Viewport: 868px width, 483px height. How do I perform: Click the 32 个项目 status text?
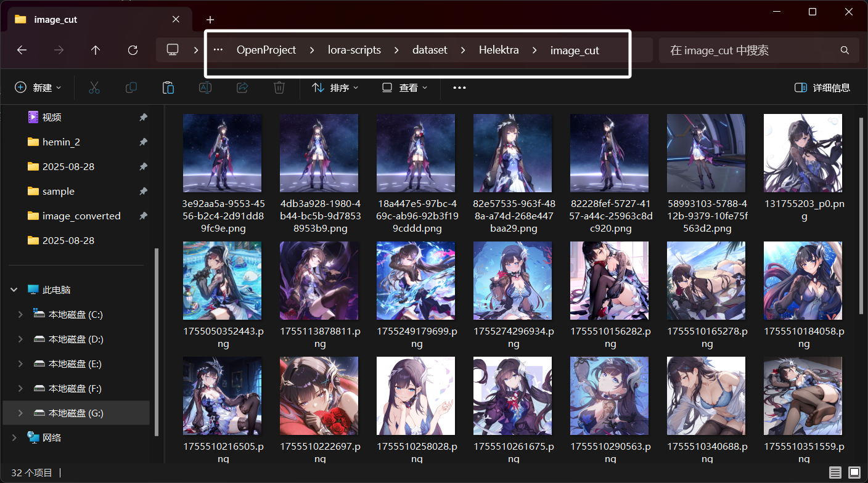(32, 473)
